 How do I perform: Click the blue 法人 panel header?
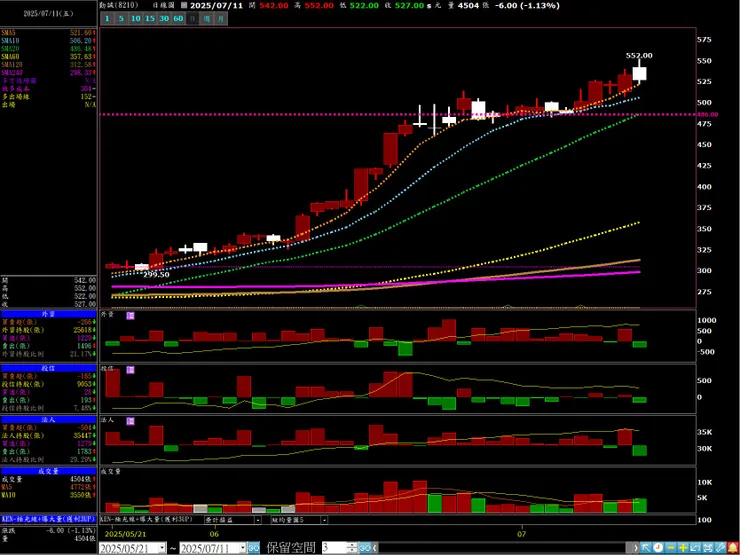pos(49,420)
